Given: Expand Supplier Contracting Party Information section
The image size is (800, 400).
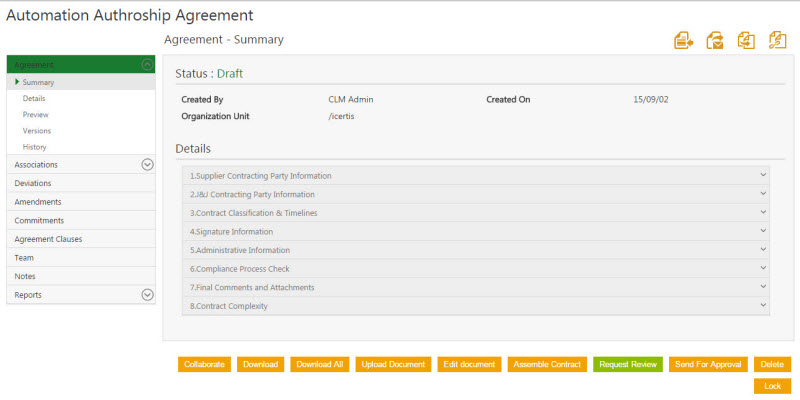Looking at the screenshot, I should tap(476, 175).
